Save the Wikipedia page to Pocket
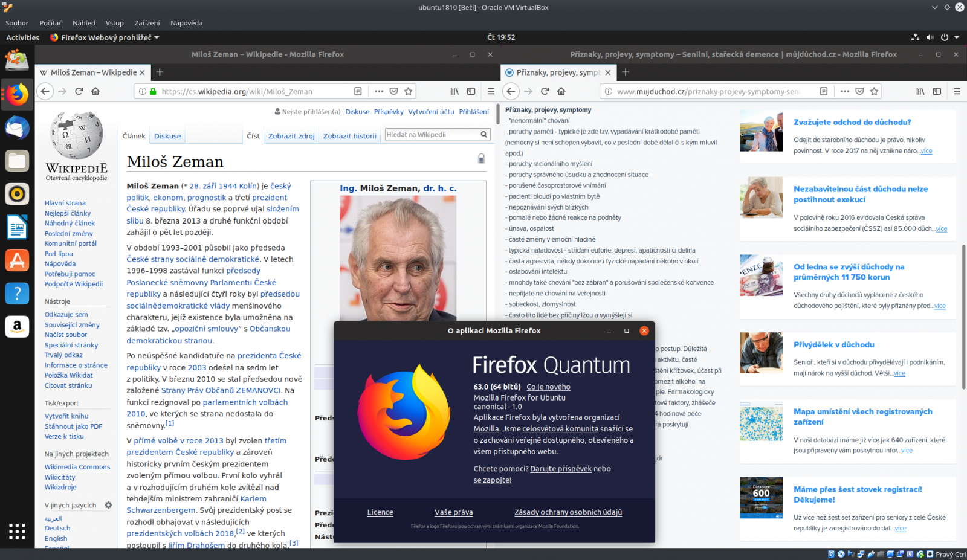Image resolution: width=967 pixels, height=560 pixels. [x=394, y=91]
